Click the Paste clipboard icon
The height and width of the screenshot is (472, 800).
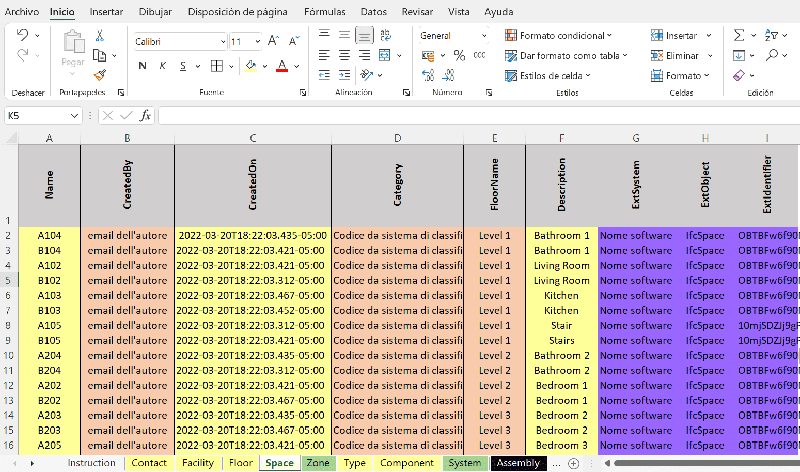[x=73, y=42]
